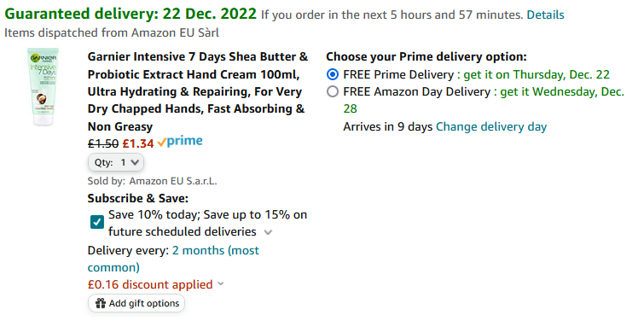
Task: Click the gift icon in Add gift options
Action: (x=100, y=303)
